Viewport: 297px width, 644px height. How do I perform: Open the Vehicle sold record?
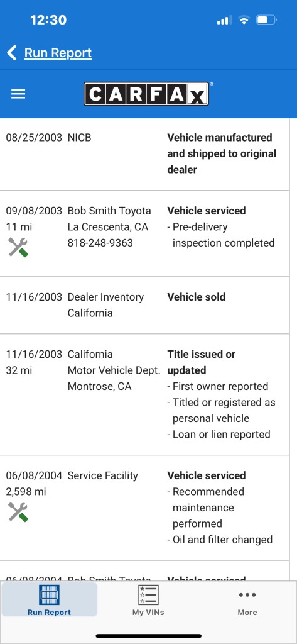pyautogui.click(x=144, y=305)
